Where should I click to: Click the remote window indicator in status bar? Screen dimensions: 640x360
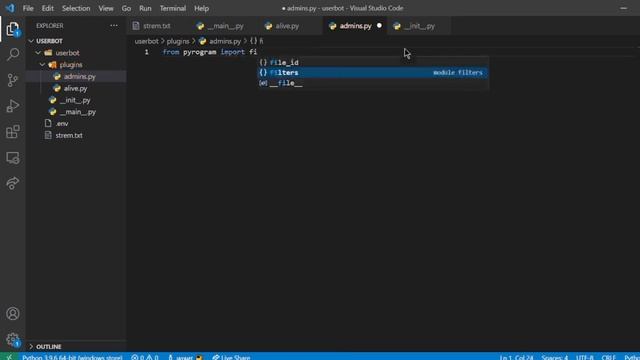click(x=9, y=357)
